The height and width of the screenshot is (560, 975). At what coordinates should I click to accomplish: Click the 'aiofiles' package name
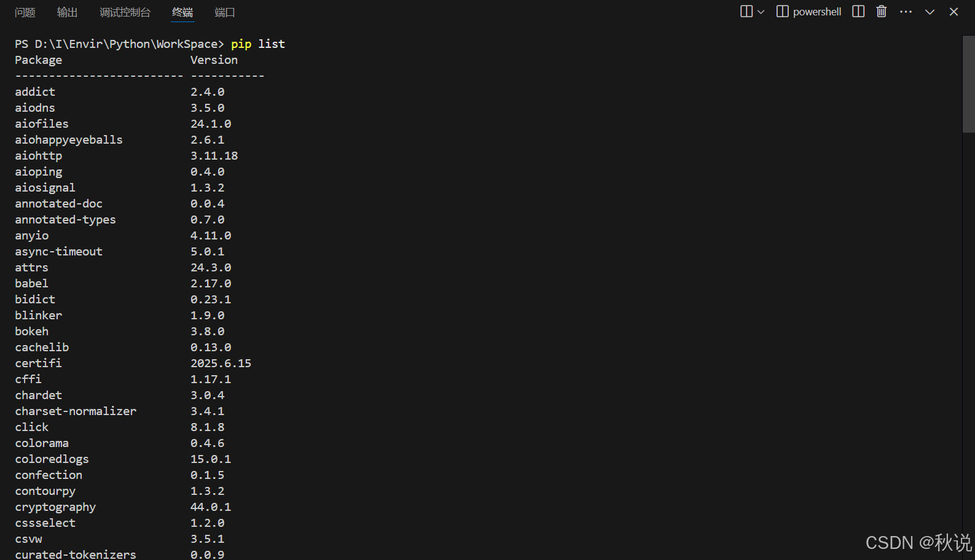click(x=42, y=123)
